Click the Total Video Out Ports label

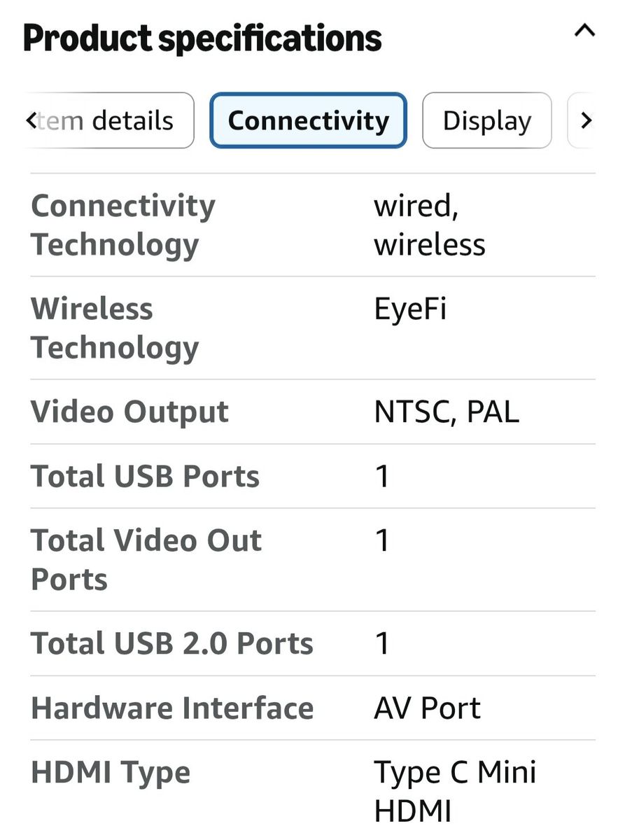[146, 559]
